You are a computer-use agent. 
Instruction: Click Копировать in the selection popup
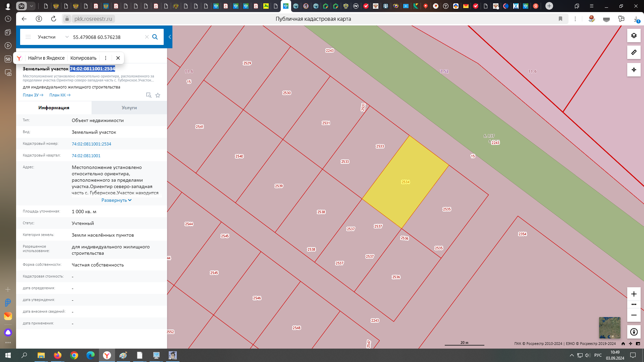(x=83, y=58)
